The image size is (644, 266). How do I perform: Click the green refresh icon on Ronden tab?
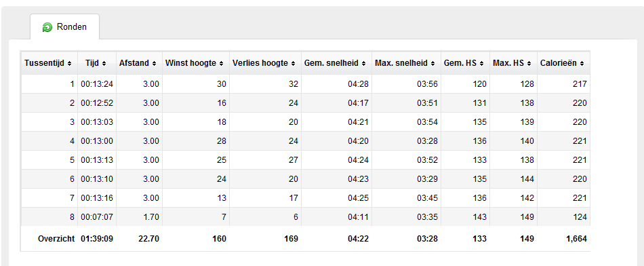click(x=47, y=28)
